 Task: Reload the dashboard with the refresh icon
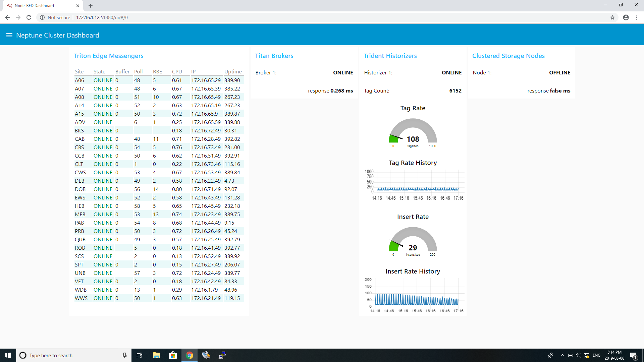[x=29, y=17]
